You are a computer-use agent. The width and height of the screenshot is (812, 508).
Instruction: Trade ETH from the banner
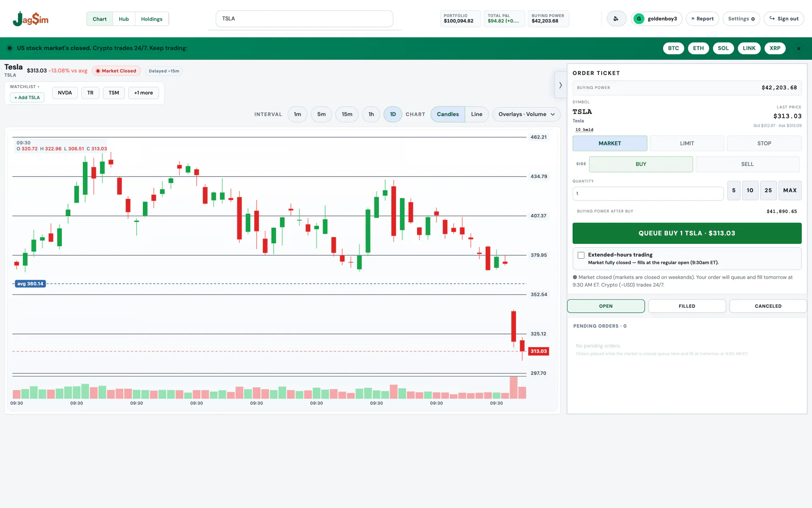point(698,48)
